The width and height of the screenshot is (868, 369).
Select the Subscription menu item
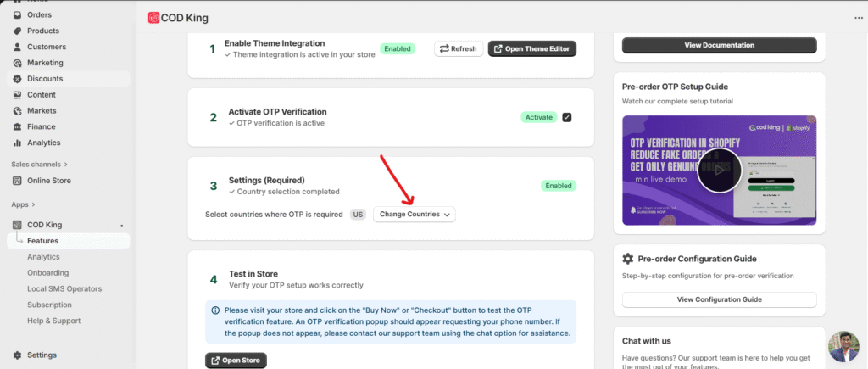49,305
